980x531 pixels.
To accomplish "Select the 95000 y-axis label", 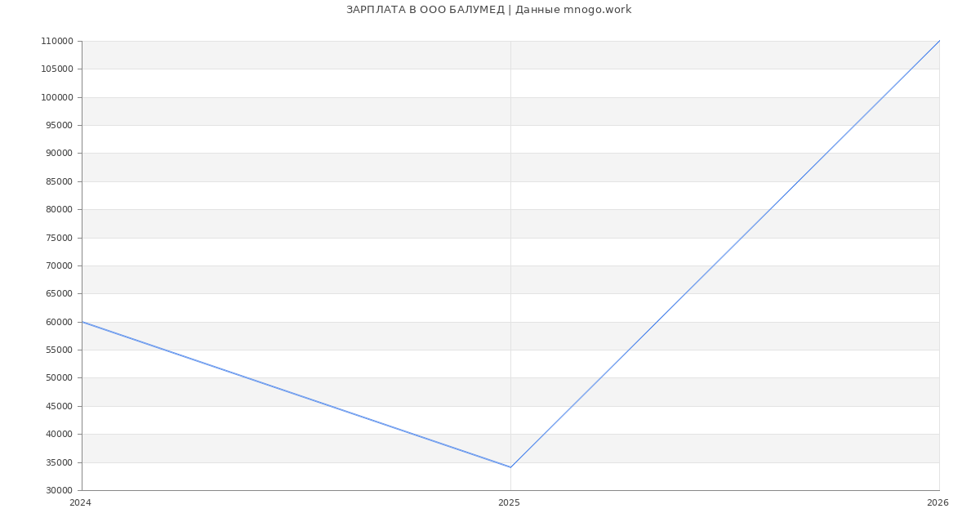I will click(59, 125).
